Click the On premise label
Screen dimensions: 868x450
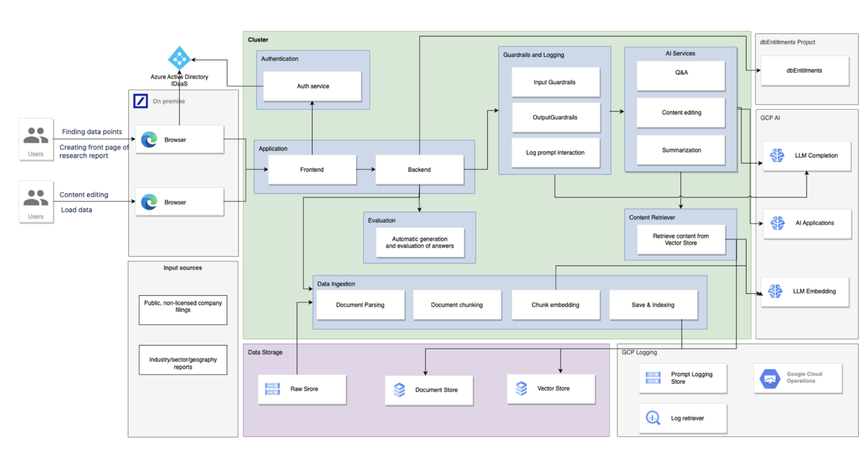pyautogui.click(x=169, y=101)
